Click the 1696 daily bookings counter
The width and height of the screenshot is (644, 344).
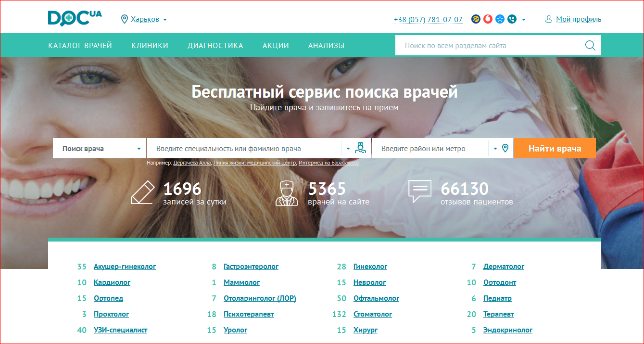(x=182, y=189)
